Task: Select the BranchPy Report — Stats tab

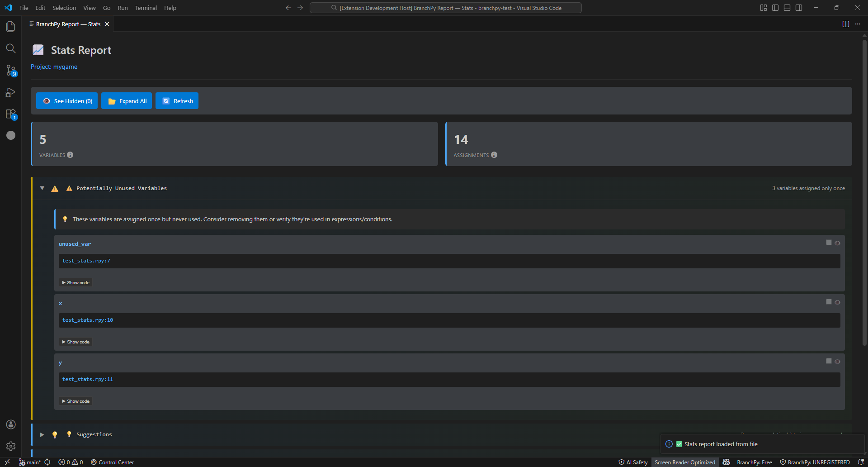Action: tap(68, 24)
